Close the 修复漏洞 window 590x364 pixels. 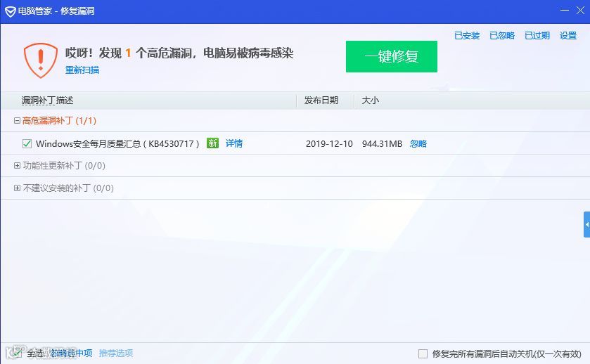click(x=581, y=11)
